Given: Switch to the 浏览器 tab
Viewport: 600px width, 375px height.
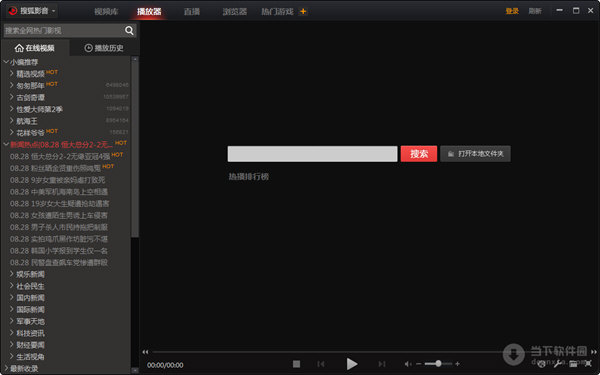Looking at the screenshot, I should coord(235,11).
